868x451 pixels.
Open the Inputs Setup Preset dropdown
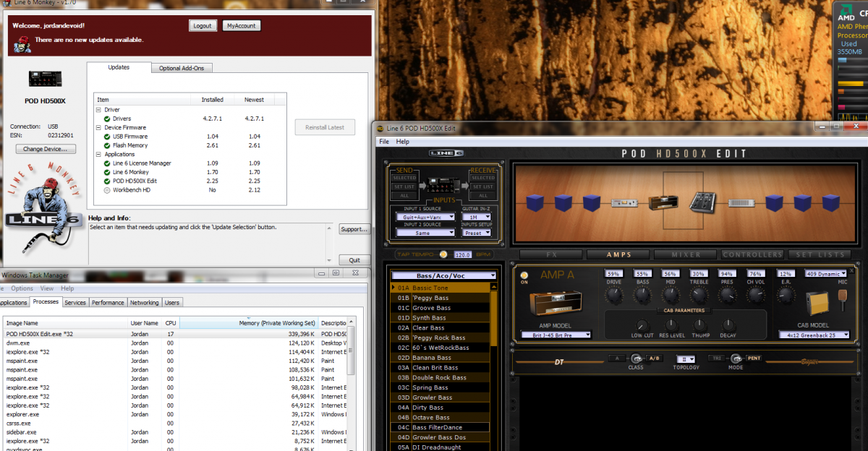(x=476, y=233)
